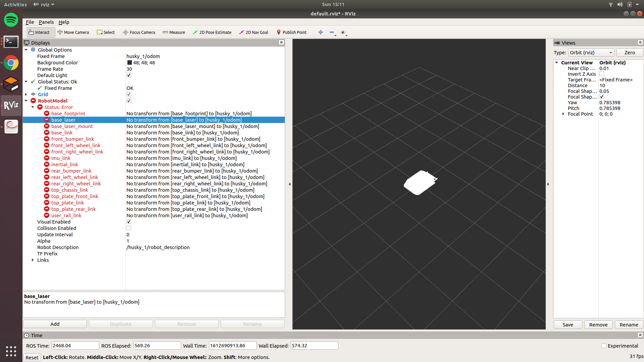
Task: Collapse the RobotModel display node
Action: [26, 101]
